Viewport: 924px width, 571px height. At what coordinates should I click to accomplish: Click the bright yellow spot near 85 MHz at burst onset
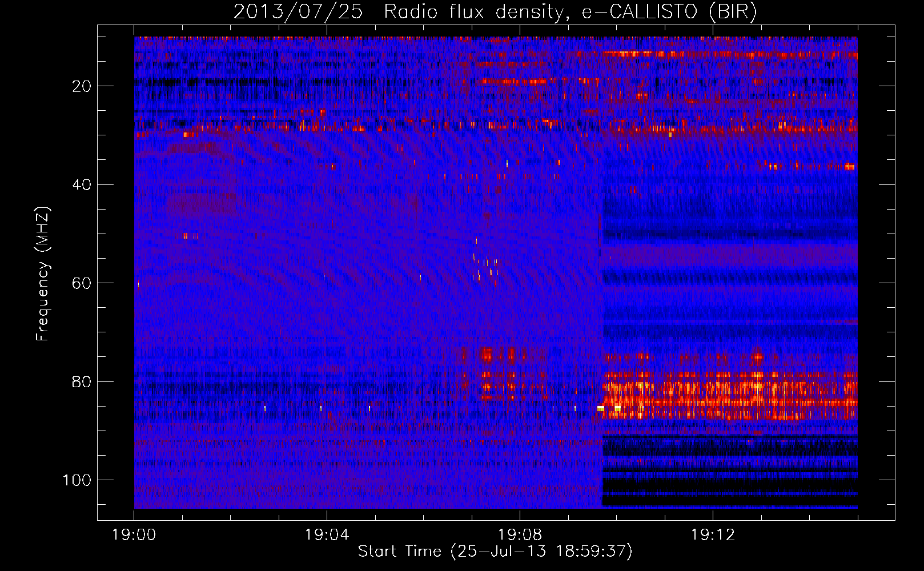click(601, 408)
